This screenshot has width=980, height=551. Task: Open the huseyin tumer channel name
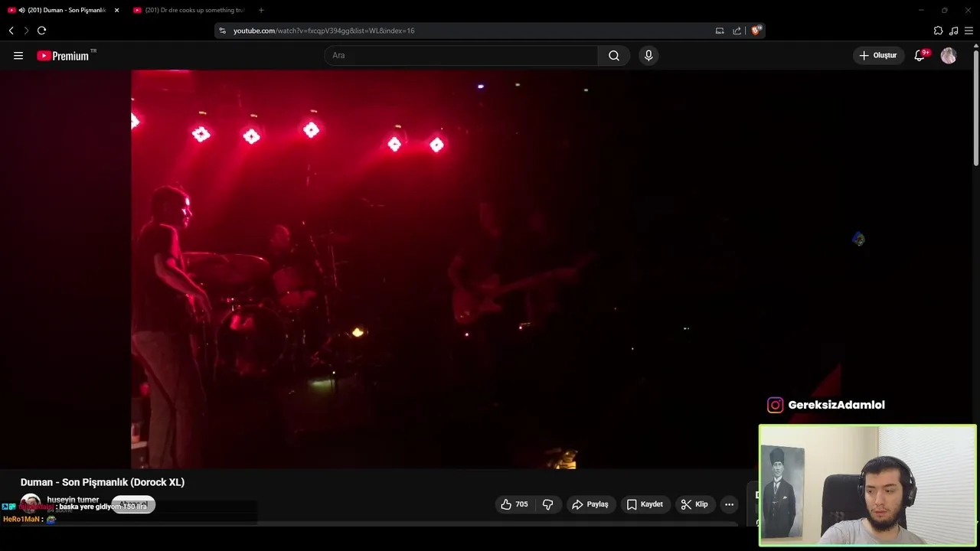(73, 499)
